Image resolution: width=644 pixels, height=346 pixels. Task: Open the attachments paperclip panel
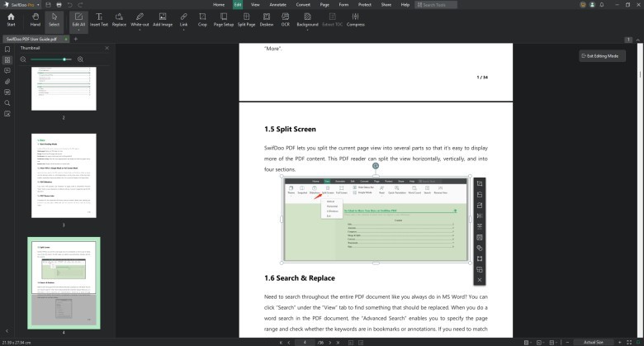(7, 82)
